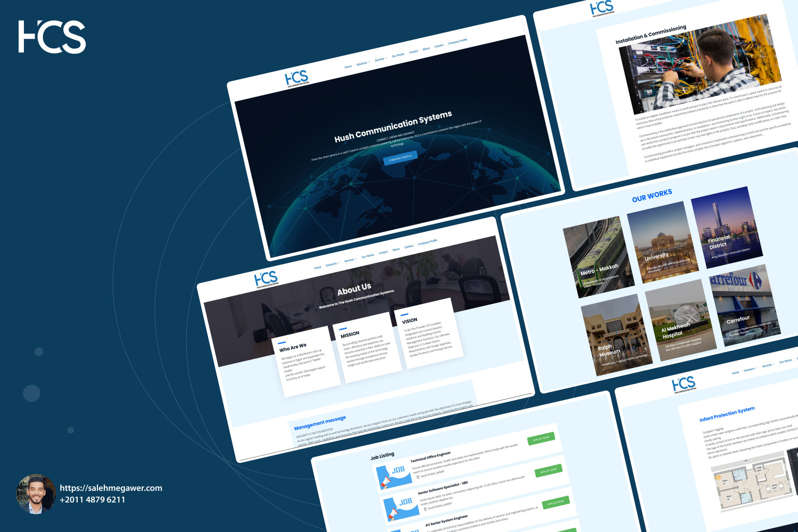The width and height of the screenshot is (798, 532).
Task: Click the HCS logo in the hero page header
Action: point(296,79)
